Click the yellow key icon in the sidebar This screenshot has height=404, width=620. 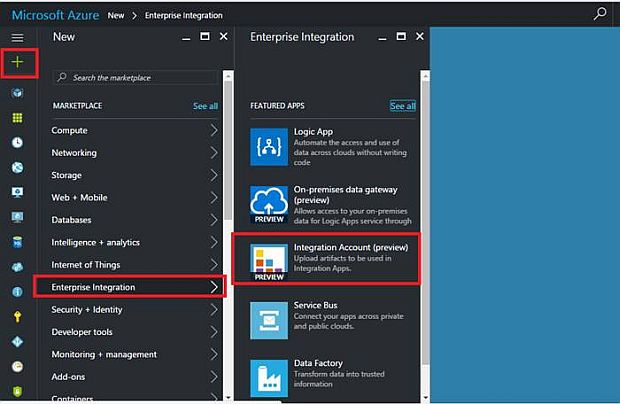(17, 316)
